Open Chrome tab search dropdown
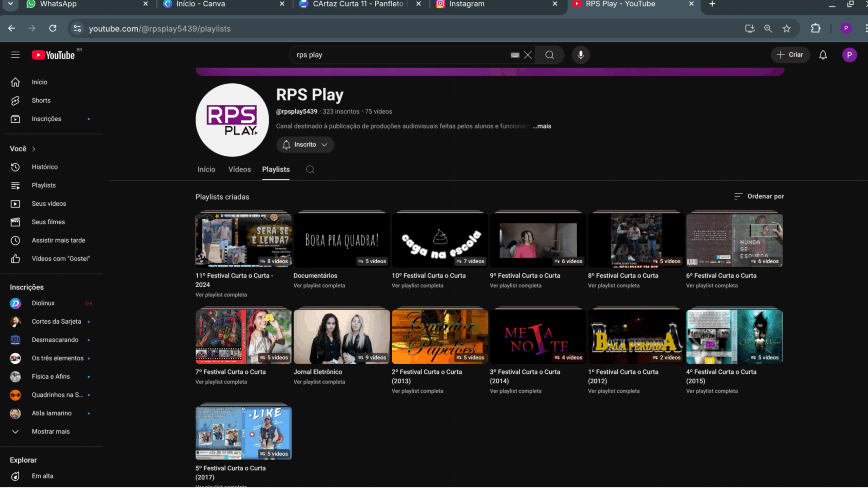This screenshot has height=488, width=868. pyautogui.click(x=11, y=4)
